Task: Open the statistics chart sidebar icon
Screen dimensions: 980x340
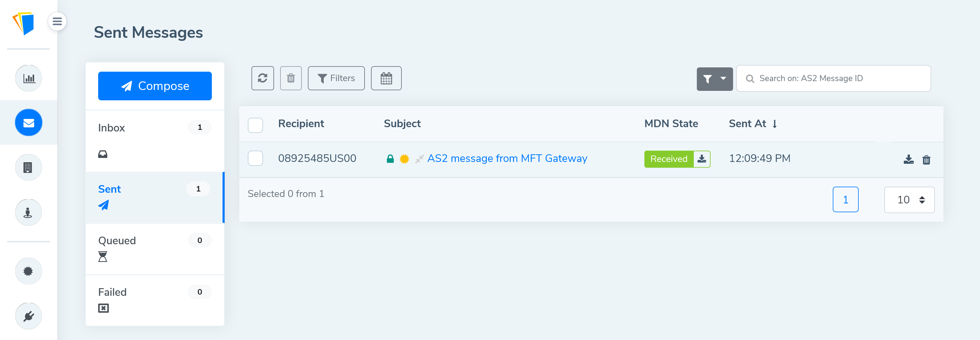Action: [x=29, y=78]
